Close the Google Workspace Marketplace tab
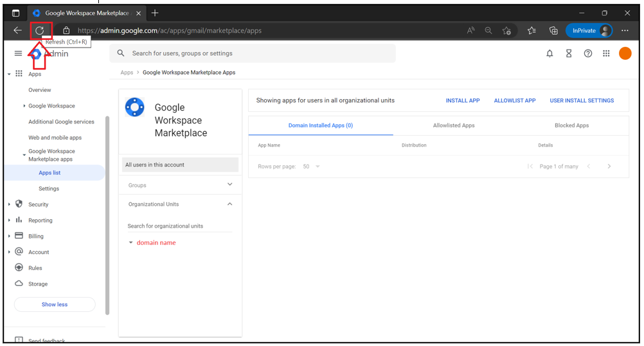The height and width of the screenshot is (346, 644). tap(138, 13)
